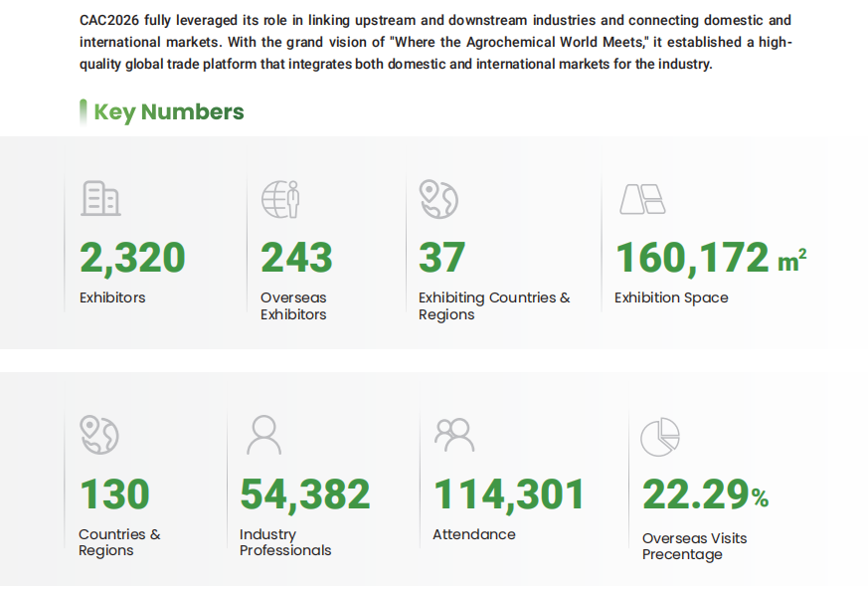Click the globe-with-person icon above Overseas Exhibitors
Viewport: 868px width, 591px height.
(280, 199)
